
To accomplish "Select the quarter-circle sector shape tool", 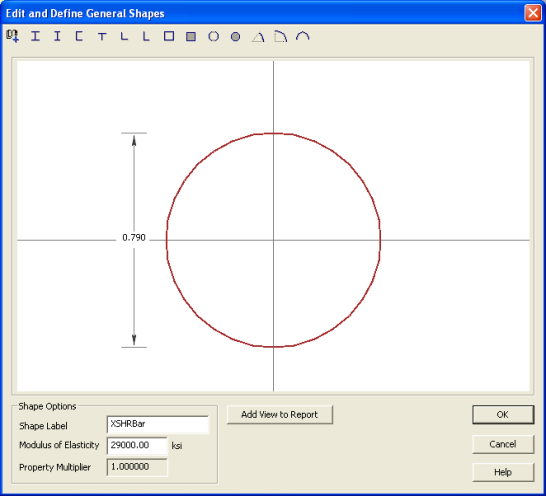I will coord(281,36).
